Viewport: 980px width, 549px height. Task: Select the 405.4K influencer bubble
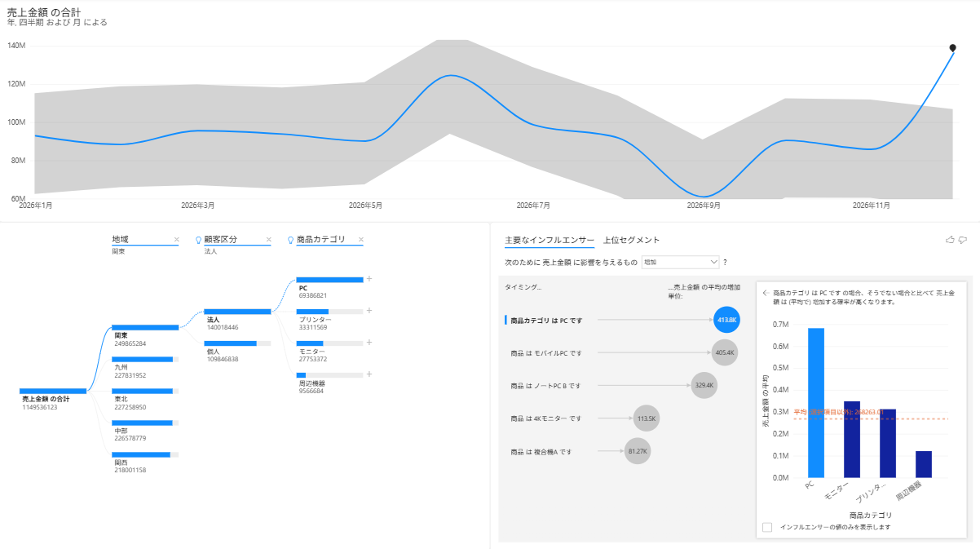pyautogui.click(x=724, y=352)
